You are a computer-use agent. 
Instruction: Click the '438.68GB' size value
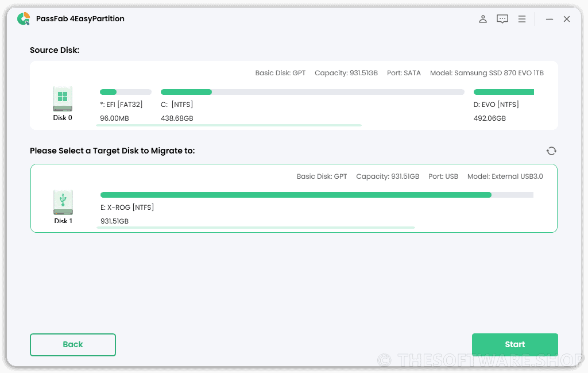point(177,118)
